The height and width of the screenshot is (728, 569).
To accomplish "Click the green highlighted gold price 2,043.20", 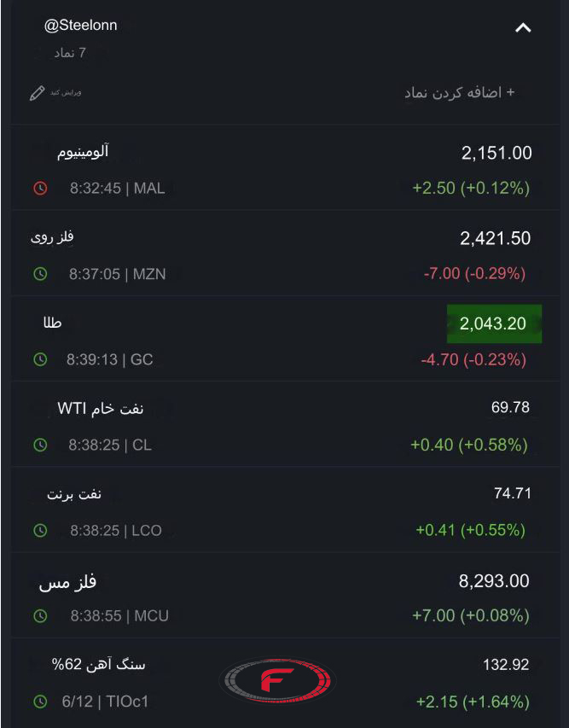I will coord(494,323).
